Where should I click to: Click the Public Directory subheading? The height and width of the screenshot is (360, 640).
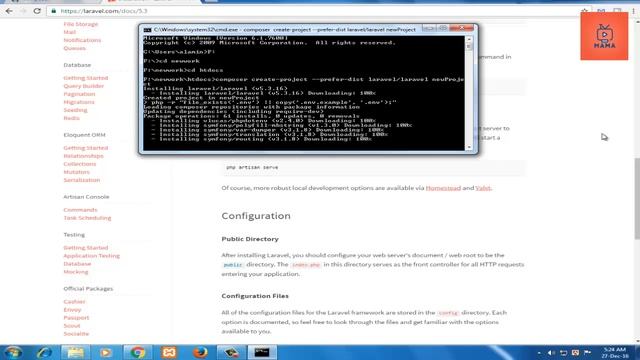(x=250, y=239)
